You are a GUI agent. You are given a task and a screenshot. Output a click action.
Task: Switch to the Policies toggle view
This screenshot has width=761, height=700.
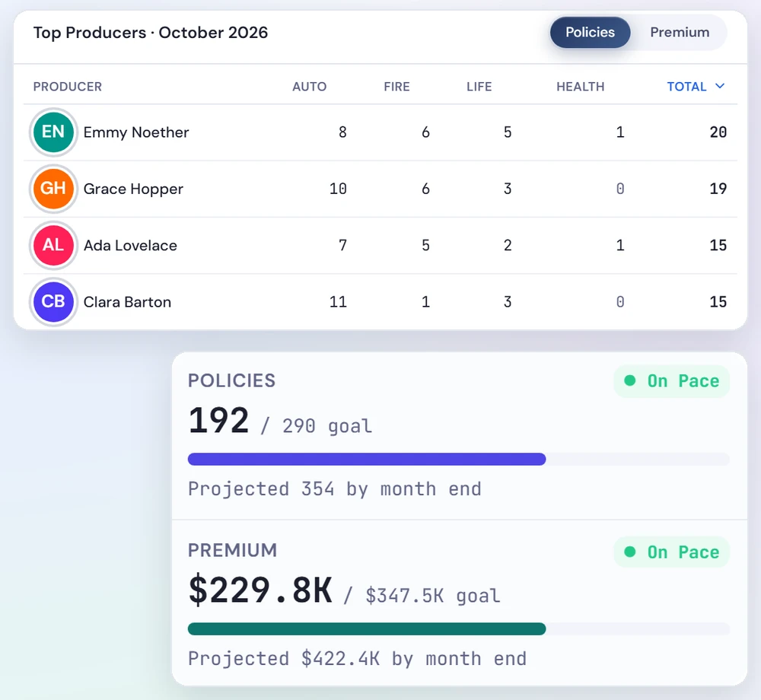pyautogui.click(x=590, y=33)
